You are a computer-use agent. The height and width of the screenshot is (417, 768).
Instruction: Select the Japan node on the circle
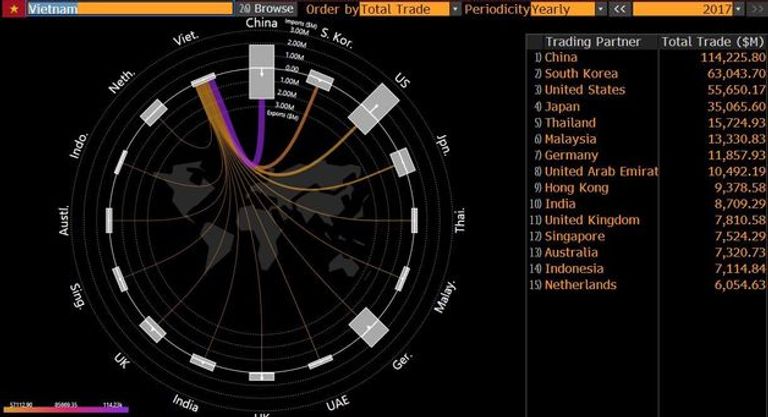coord(402,162)
